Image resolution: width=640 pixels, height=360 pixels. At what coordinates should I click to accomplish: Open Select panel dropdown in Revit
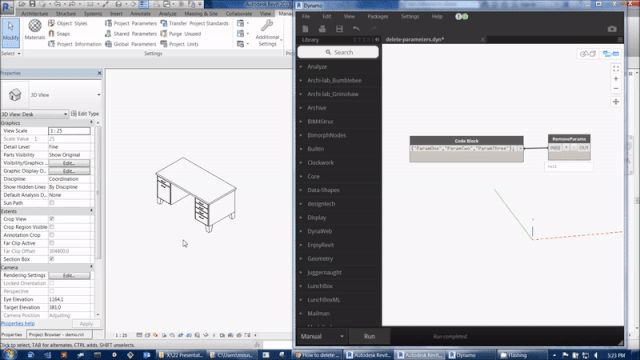(11, 53)
